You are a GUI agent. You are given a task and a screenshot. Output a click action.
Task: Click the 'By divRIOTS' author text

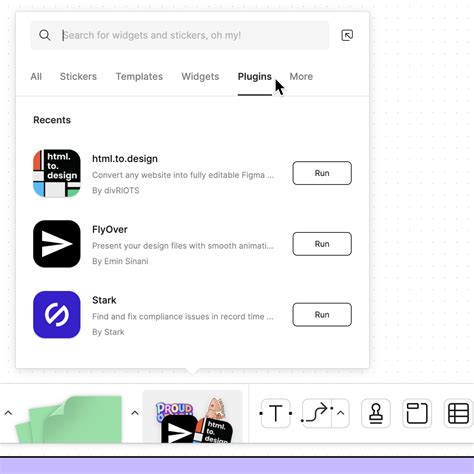coord(116,190)
